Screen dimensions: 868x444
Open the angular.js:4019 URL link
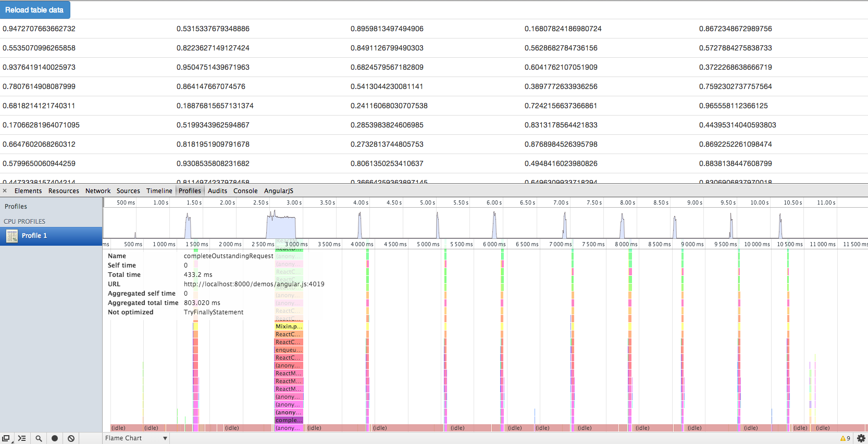[x=254, y=284]
